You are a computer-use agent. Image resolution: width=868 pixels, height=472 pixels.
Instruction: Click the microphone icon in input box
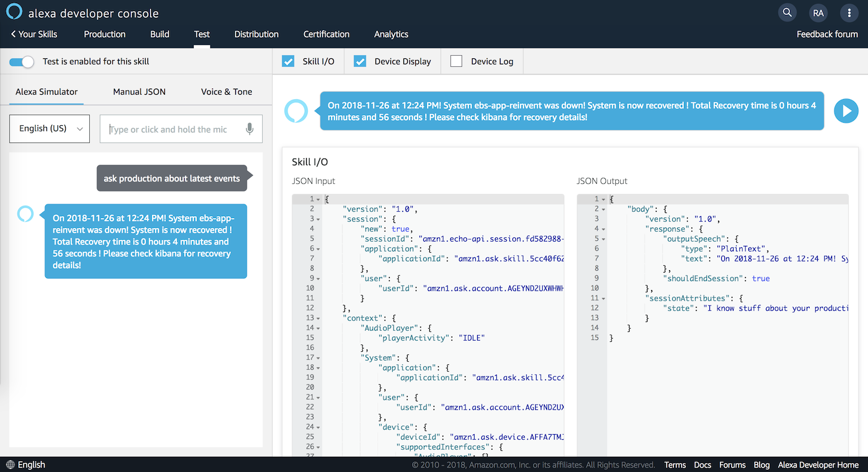(x=249, y=129)
